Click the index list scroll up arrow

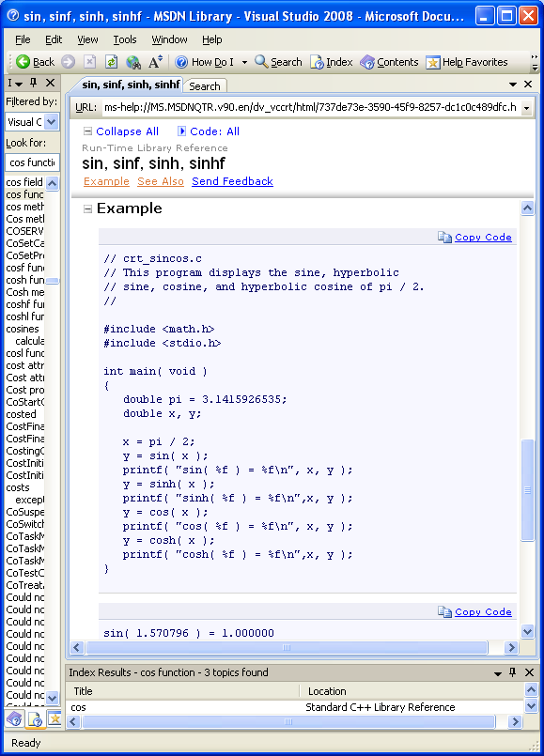click(x=52, y=183)
